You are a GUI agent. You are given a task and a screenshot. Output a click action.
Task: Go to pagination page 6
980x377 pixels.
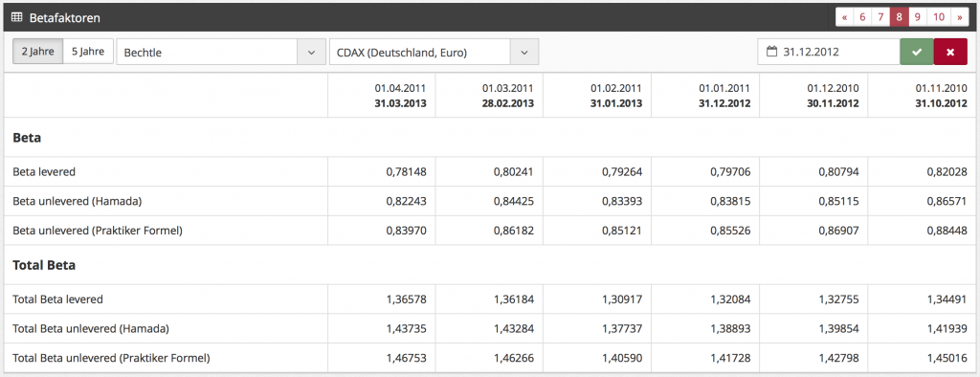tap(862, 17)
